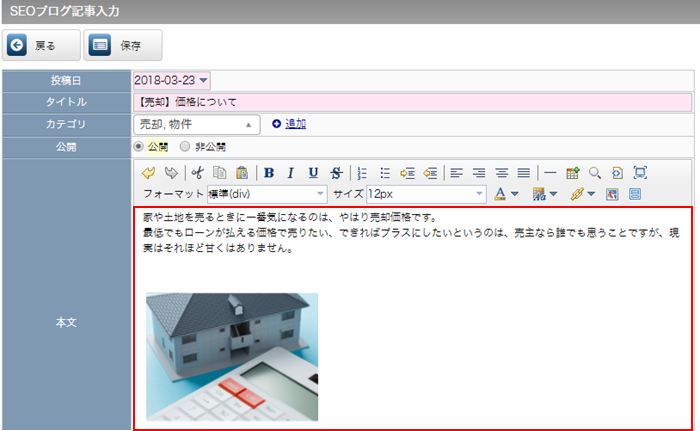Image resolution: width=700 pixels, height=431 pixels.
Task: Click the 戻る back button
Action: pyautogui.click(x=41, y=45)
